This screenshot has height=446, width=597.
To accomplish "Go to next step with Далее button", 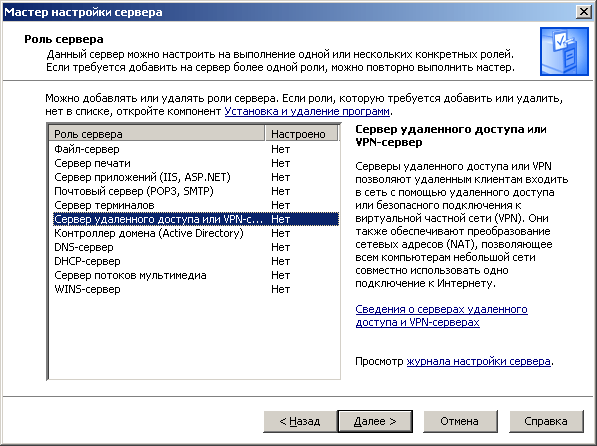I will click(375, 421).
